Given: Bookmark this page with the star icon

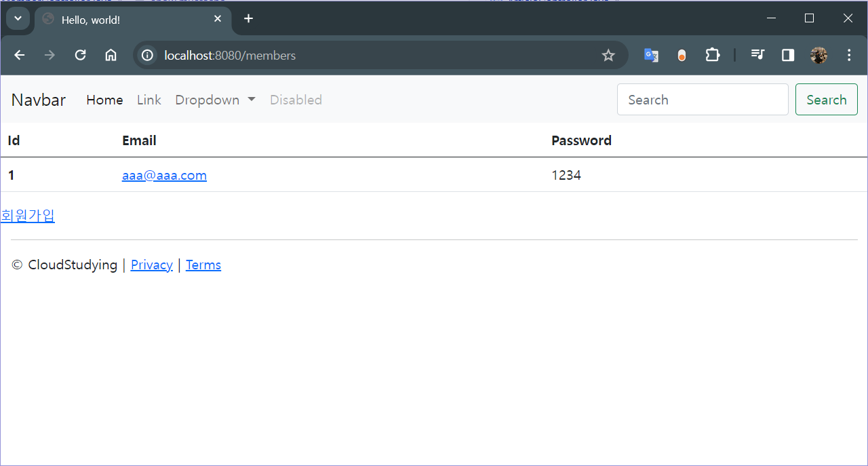Looking at the screenshot, I should click(608, 56).
